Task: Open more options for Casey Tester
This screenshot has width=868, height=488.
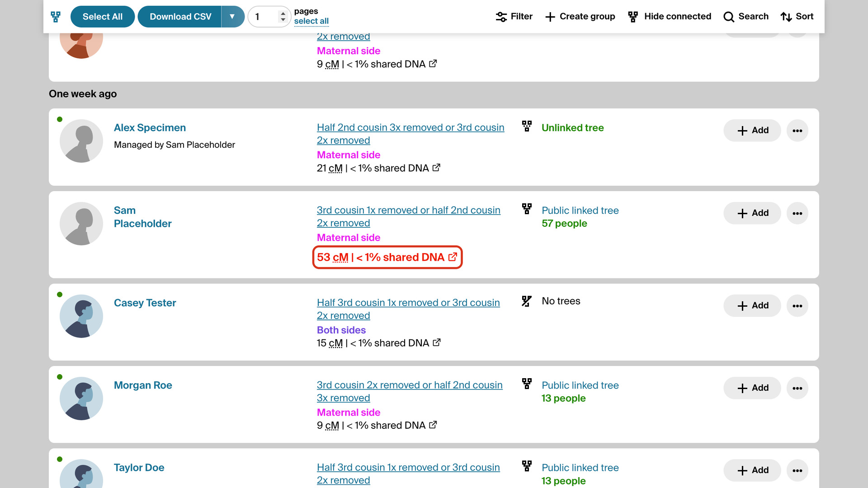Action: 797,306
